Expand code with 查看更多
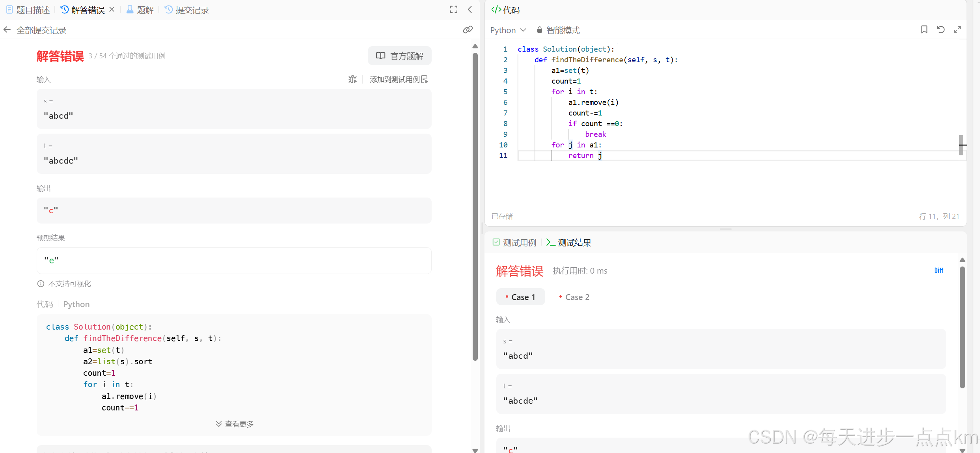 (x=235, y=424)
